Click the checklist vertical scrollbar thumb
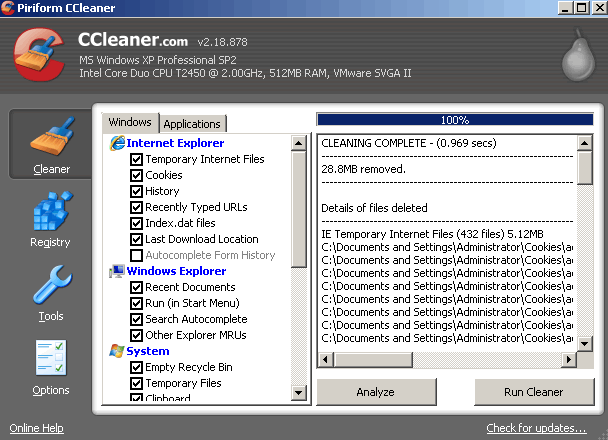 pyautogui.click(x=298, y=209)
